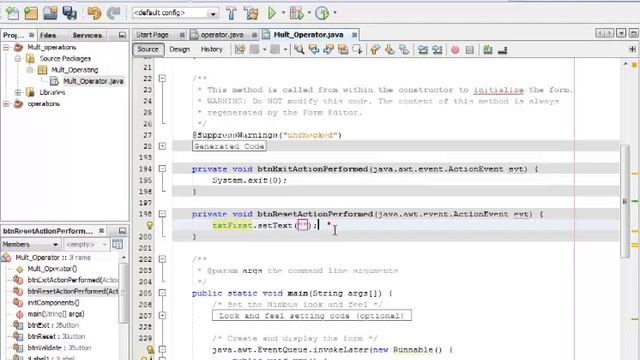This screenshot has height=360, width=640.
Task: Collapse the Mult_operations project node
Action: [x=6, y=47]
